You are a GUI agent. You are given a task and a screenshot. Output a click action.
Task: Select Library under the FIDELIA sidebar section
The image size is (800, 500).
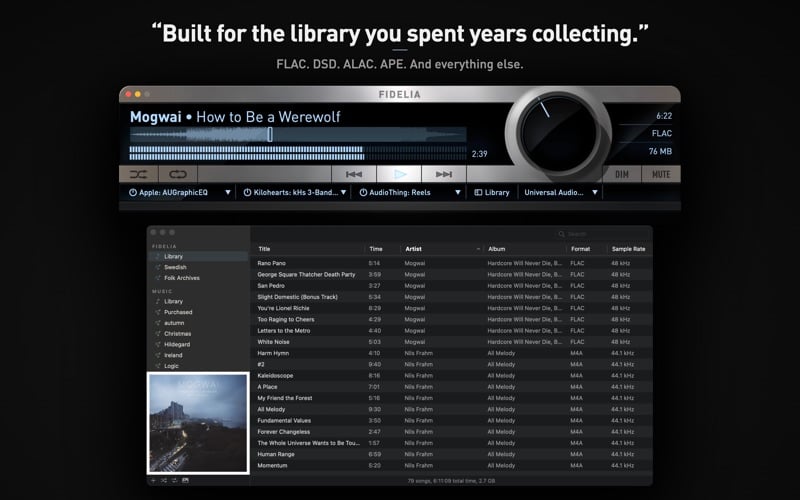(198, 257)
